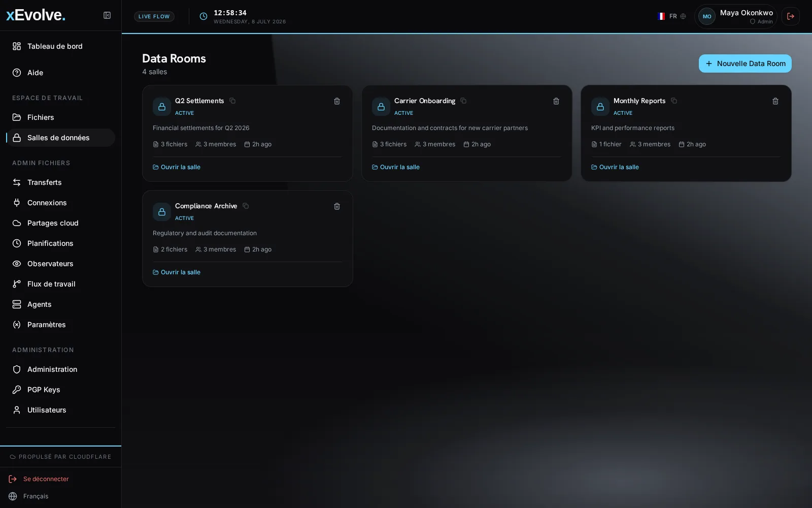Image resolution: width=812 pixels, height=508 pixels.
Task: Go to Agents page
Action: click(60, 304)
